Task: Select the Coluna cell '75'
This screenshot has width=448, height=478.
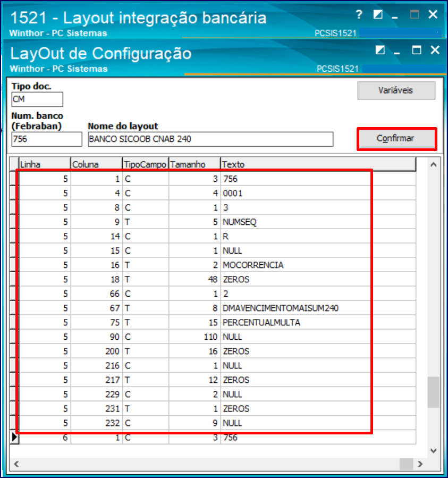Action: tap(96, 323)
